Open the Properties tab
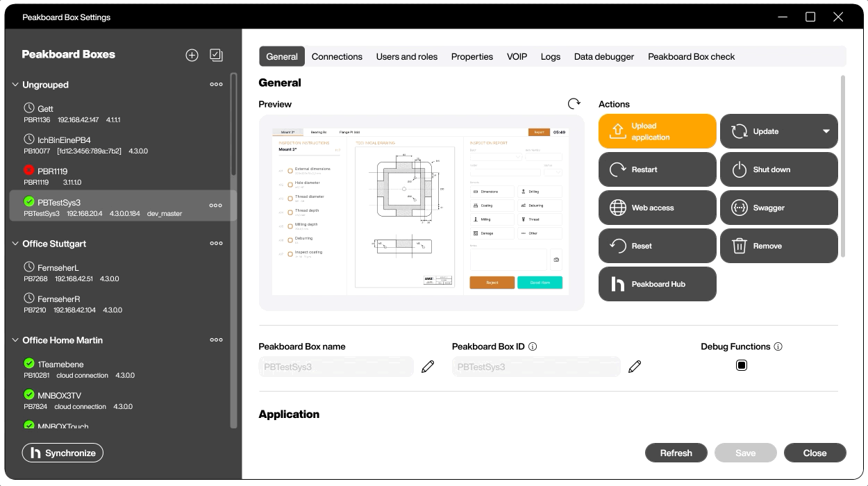Image resolution: width=868 pixels, height=486 pixels. pyautogui.click(x=472, y=57)
